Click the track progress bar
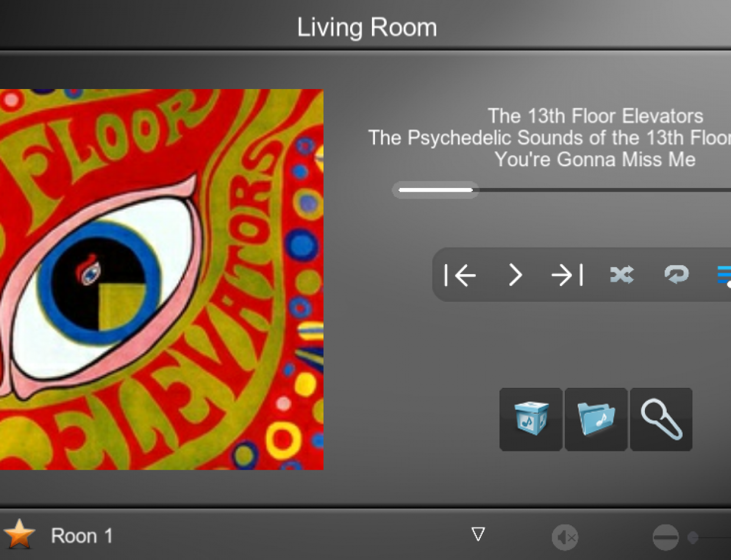This screenshot has width=731, height=560. (562, 190)
